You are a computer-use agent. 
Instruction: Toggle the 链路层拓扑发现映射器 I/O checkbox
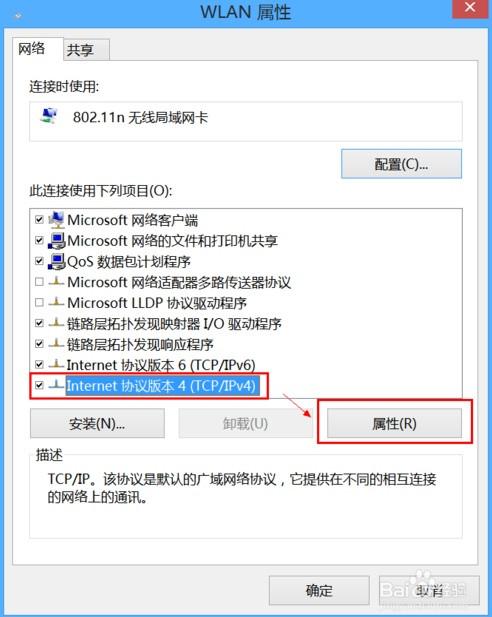click(x=39, y=323)
